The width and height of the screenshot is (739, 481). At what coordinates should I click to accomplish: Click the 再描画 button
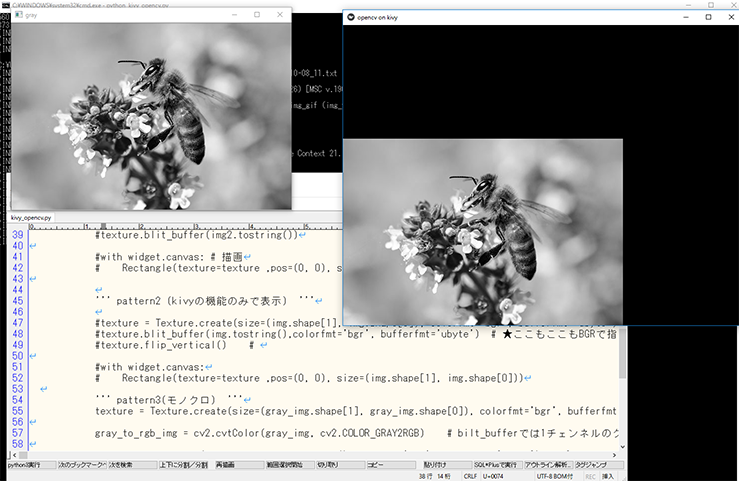click(x=239, y=465)
